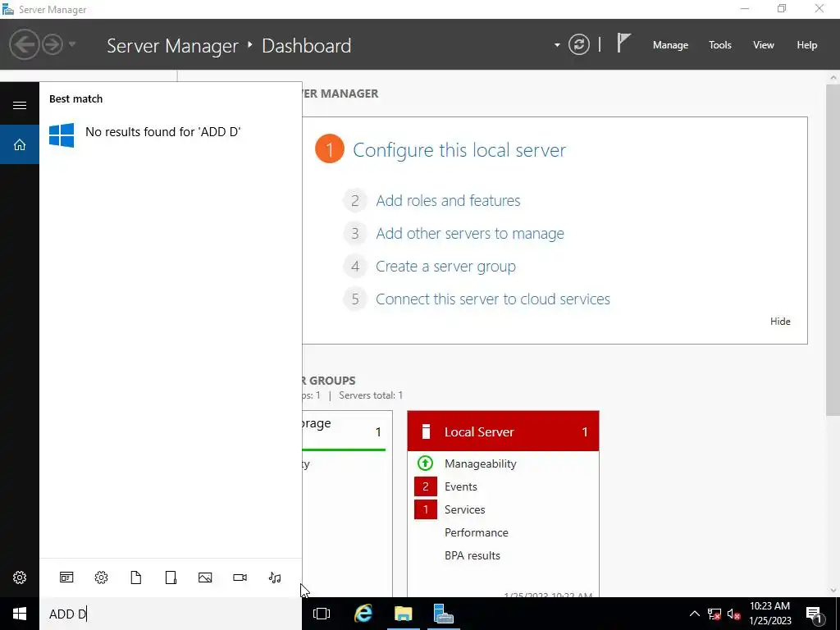This screenshot has height=630, width=840.
Task: Open the Help menu
Action: [807, 45]
